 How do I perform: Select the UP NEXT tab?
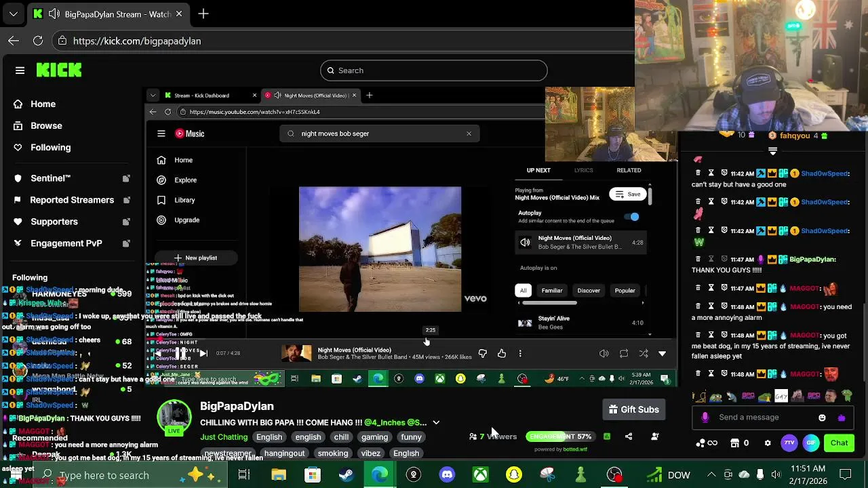538,170
